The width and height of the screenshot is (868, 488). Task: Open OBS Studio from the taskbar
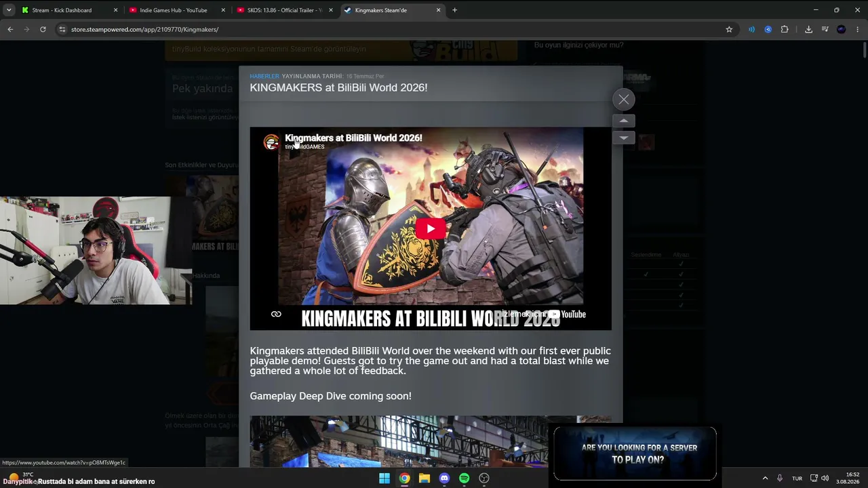pyautogui.click(x=484, y=478)
